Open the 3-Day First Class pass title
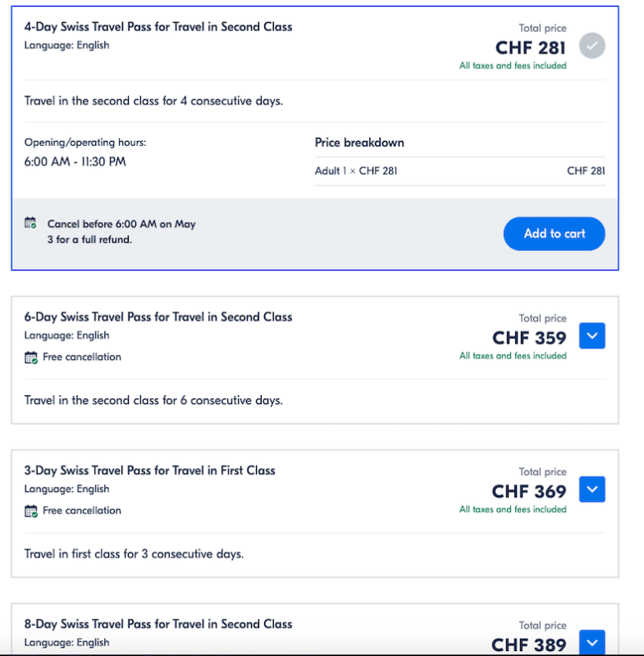This screenshot has width=644, height=656. (x=150, y=471)
